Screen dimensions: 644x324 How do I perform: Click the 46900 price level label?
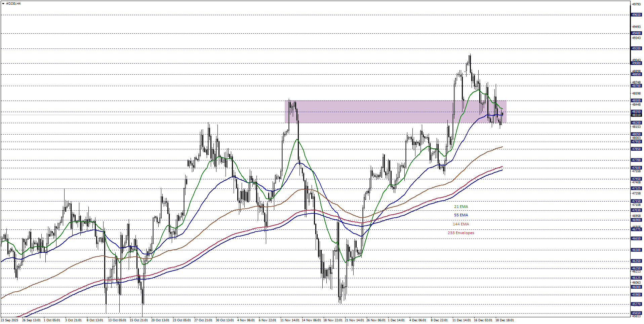[x=636, y=220]
